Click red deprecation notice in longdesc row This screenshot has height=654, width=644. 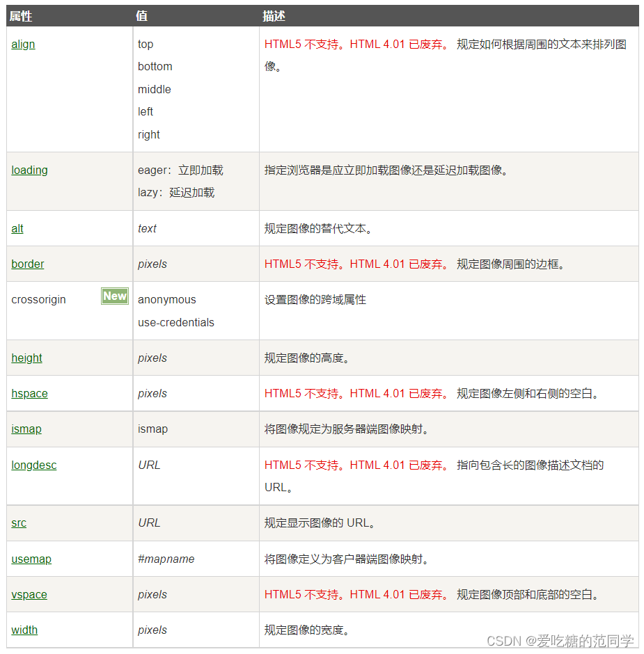[x=356, y=465]
